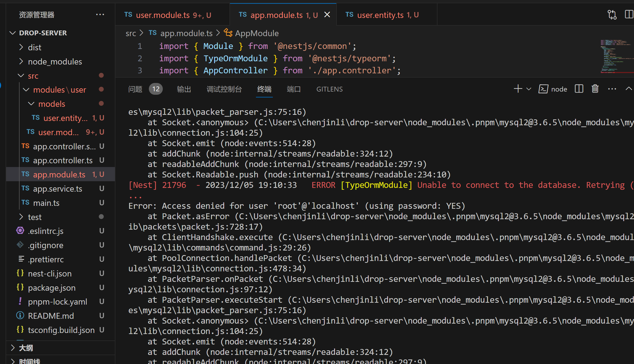The height and width of the screenshot is (364, 634).
Task: Open the compare changes icon in editor toolbar
Action: (612, 15)
